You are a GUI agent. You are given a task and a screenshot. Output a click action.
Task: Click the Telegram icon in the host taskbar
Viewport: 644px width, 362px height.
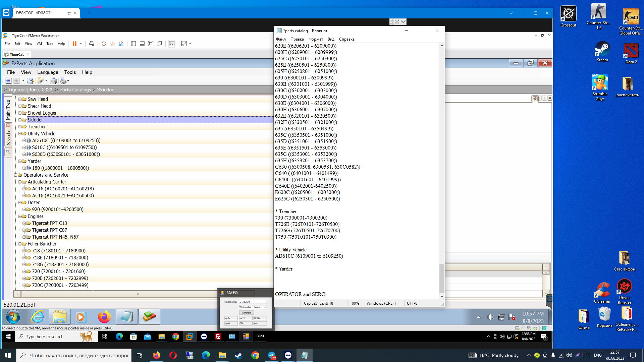[272, 355]
